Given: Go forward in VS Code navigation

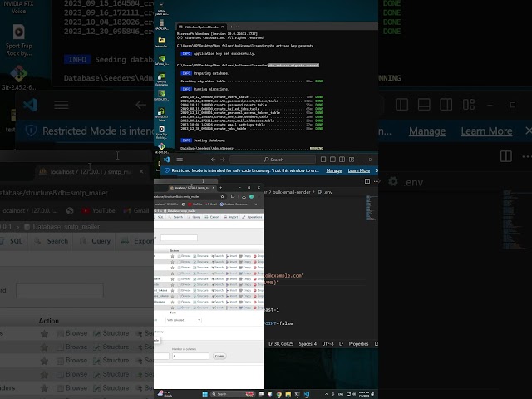Looking at the screenshot, I should coord(223,160).
